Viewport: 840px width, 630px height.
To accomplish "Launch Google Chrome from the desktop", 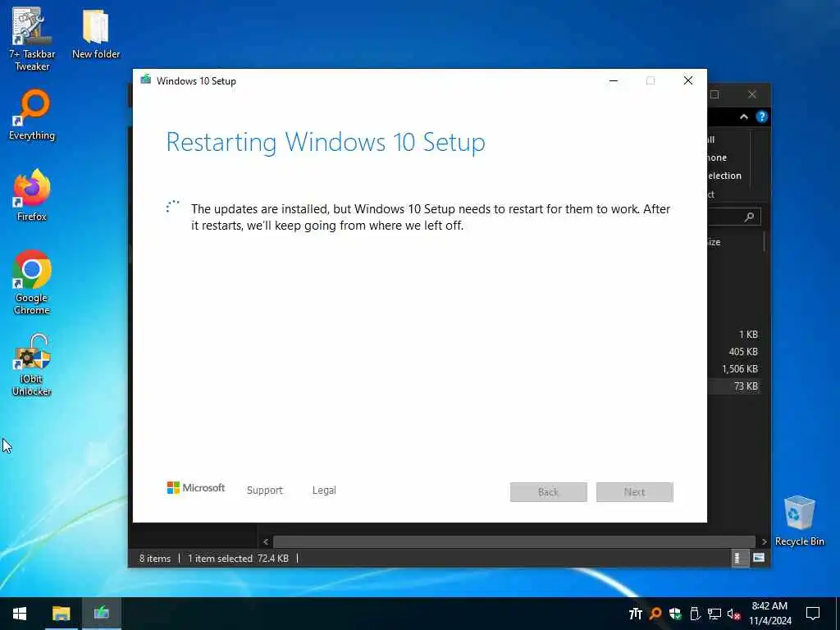I will pos(32,283).
